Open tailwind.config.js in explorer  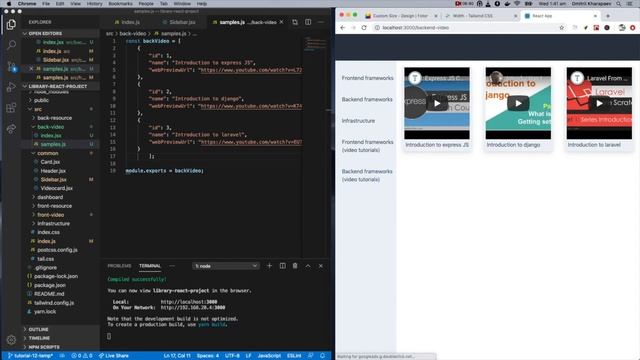click(x=54, y=303)
